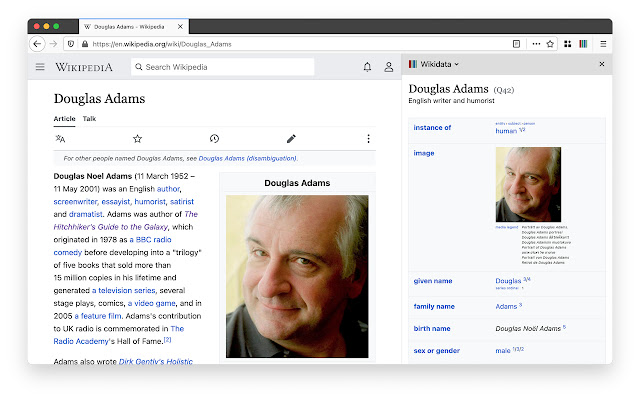Click 'Douglas' given name value
The height and width of the screenshot is (400, 640).
pyautogui.click(x=508, y=281)
